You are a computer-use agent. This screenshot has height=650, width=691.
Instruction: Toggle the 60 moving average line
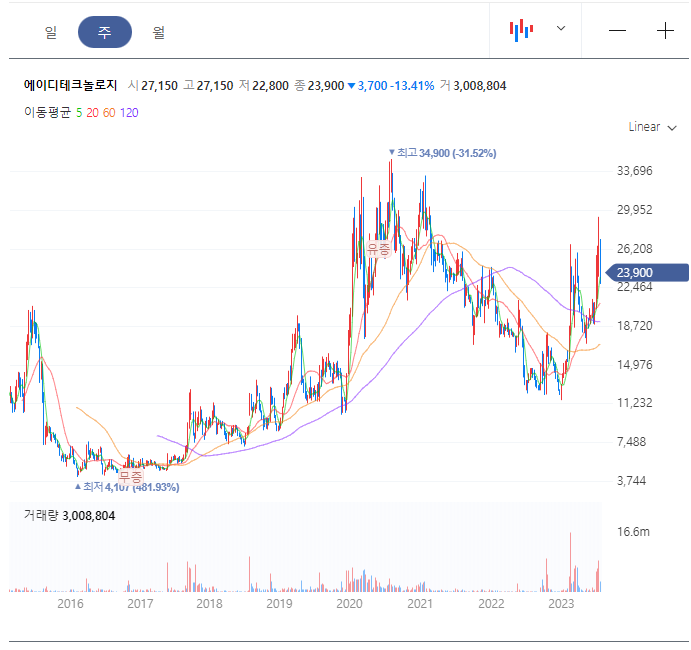(x=109, y=113)
